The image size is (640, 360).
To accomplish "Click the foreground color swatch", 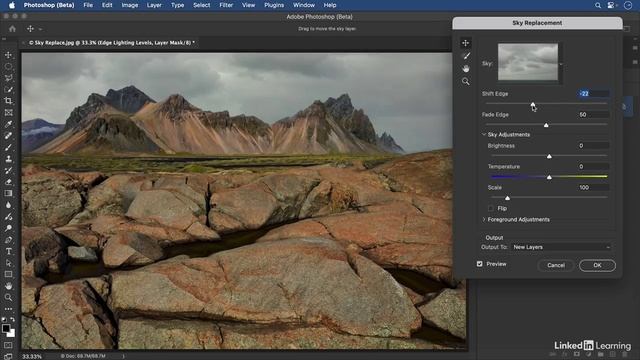I will (6, 329).
